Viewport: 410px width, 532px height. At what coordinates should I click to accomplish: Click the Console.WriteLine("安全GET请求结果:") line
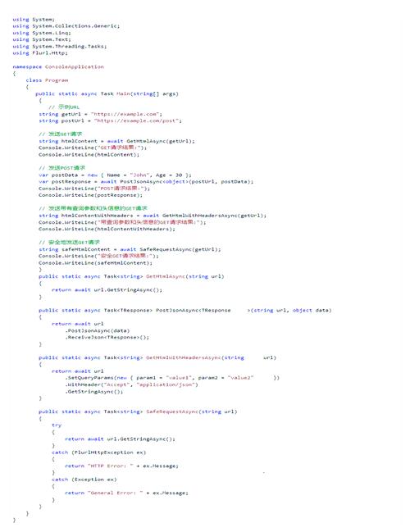click(98, 256)
